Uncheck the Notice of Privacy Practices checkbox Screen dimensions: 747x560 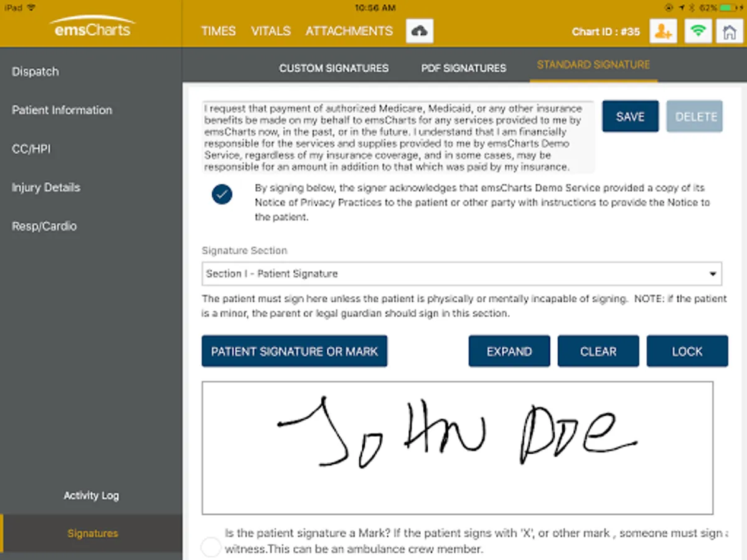222,194
